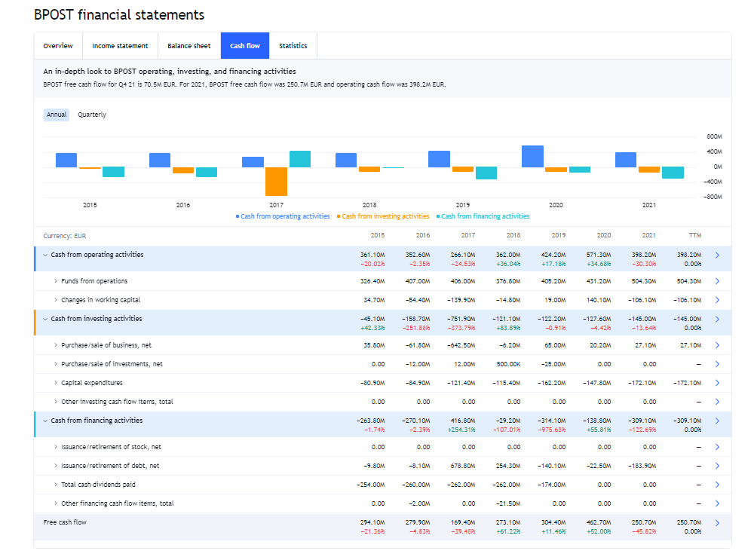Open the Income statement tab
The image size is (754, 560).
tap(120, 46)
